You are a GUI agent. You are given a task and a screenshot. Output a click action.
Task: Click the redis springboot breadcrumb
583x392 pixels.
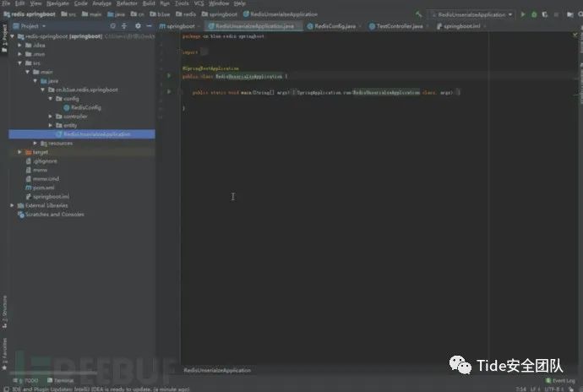[x=30, y=14]
